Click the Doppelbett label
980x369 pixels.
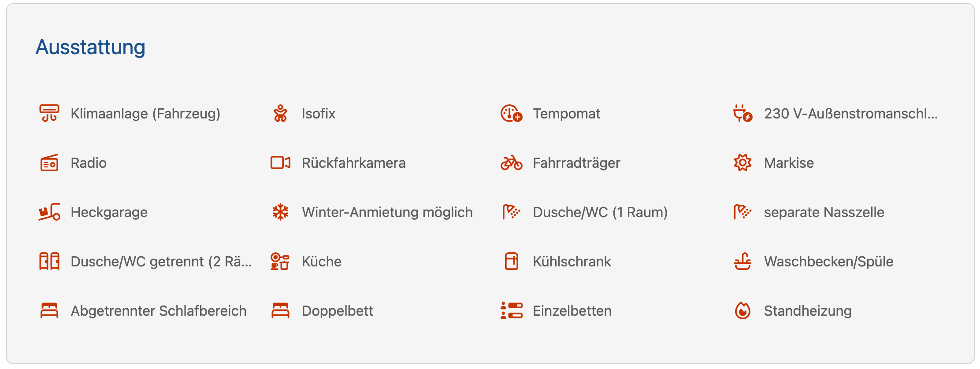tap(337, 311)
